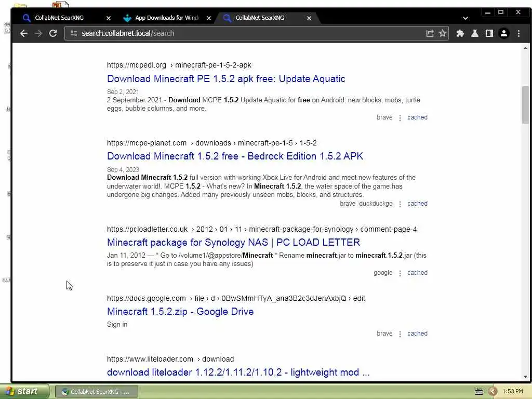Open Minecraft 1.5.2.zip Google Drive result
Viewport: 532px width, 399px height.
coord(180,312)
